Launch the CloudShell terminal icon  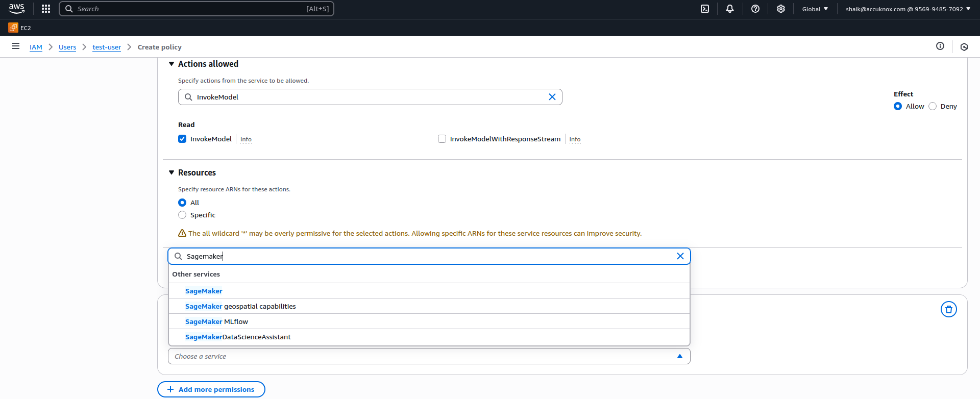(705, 9)
